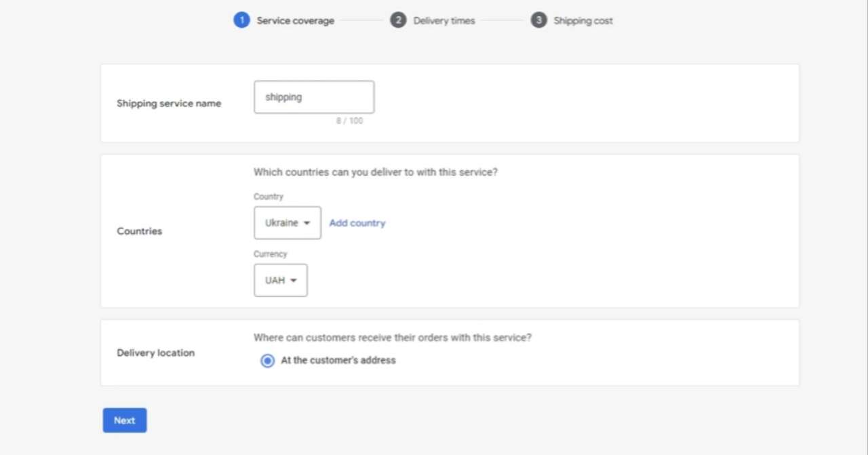Click the step 2 circle icon
868x455 pixels.
click(398, 20)
